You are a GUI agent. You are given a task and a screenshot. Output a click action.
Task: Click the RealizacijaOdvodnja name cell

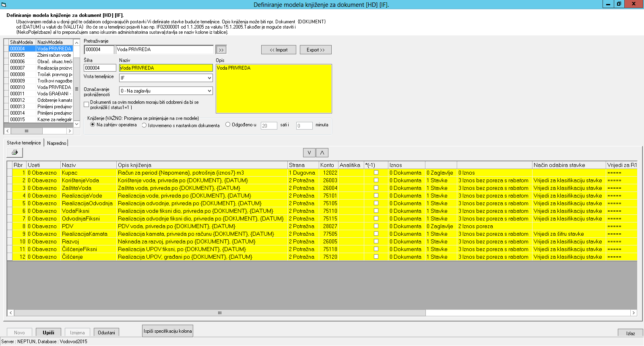point(88,203)
